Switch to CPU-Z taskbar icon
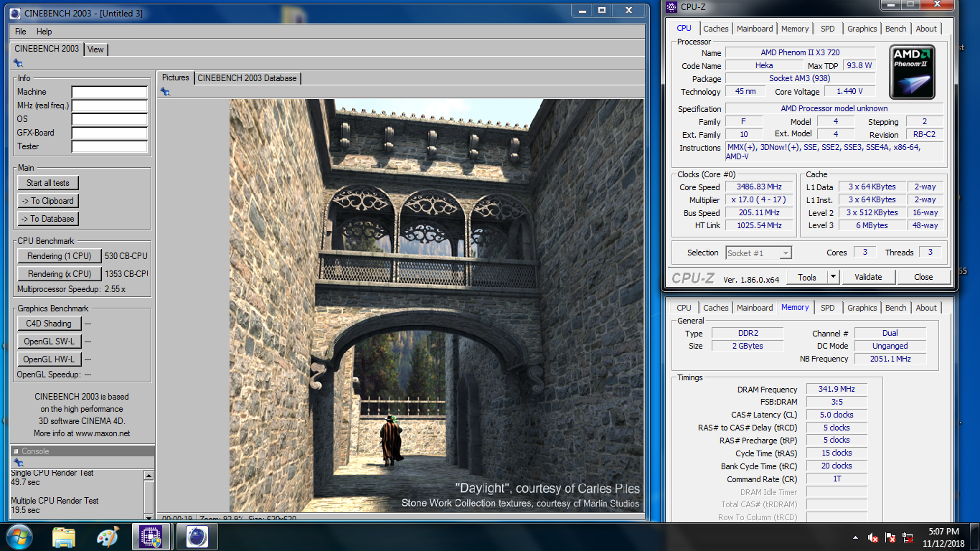 (x=151, y=537)
